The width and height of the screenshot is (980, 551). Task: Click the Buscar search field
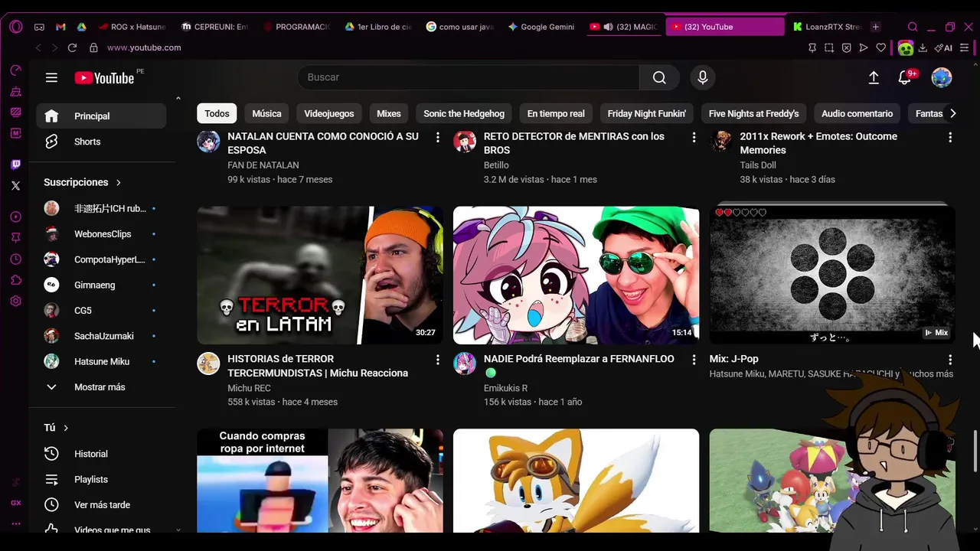tap(469, 77)
